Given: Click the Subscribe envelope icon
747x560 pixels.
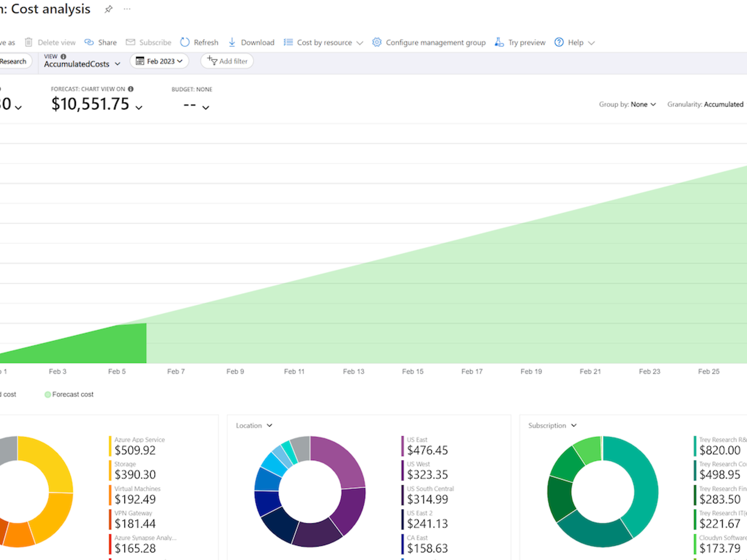Looking at the screenshot, I should 130,42.
